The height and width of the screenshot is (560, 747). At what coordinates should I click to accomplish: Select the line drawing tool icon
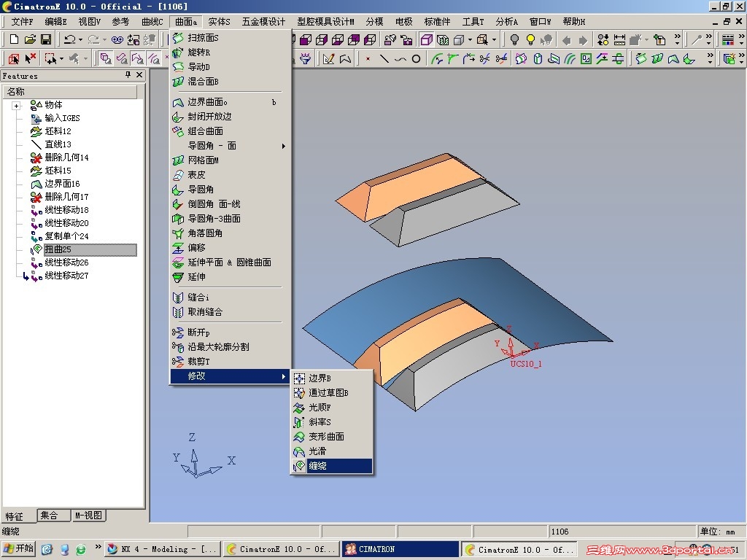(x=384, y=58)
